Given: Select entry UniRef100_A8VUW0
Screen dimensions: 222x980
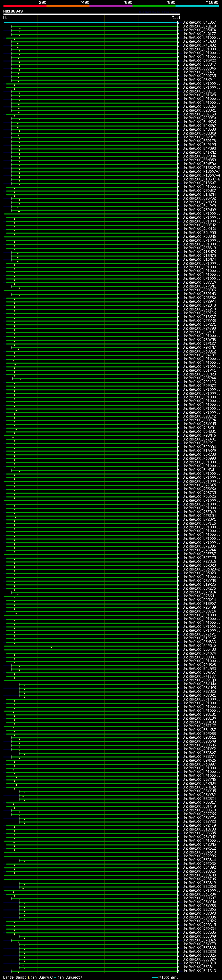Looking at the screenshot, I should (199, 684).
